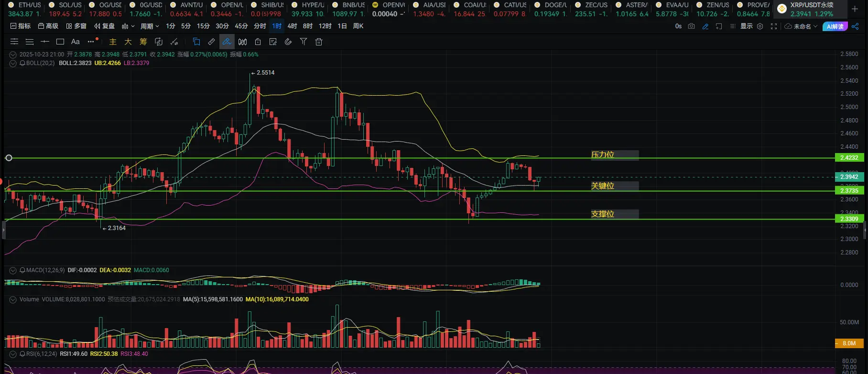Click the screenshot camera icon
The image size is (868, 374).
click(691, 26)
